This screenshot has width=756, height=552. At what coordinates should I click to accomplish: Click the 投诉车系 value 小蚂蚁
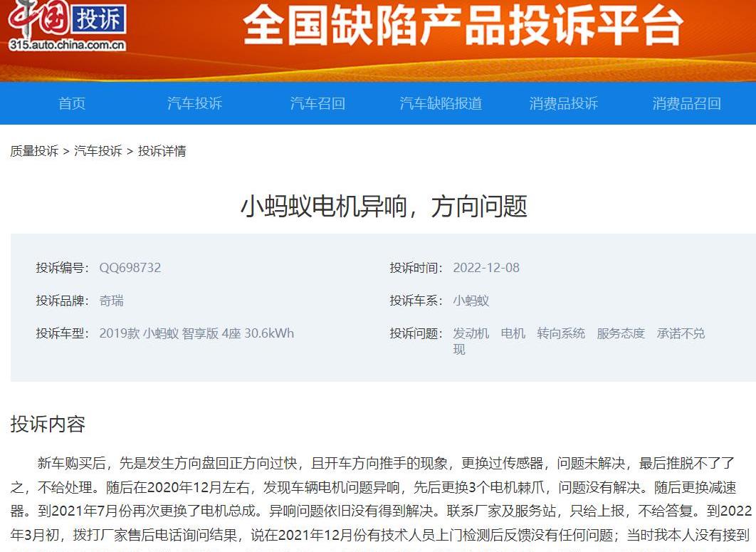click(x=471, y=301)
